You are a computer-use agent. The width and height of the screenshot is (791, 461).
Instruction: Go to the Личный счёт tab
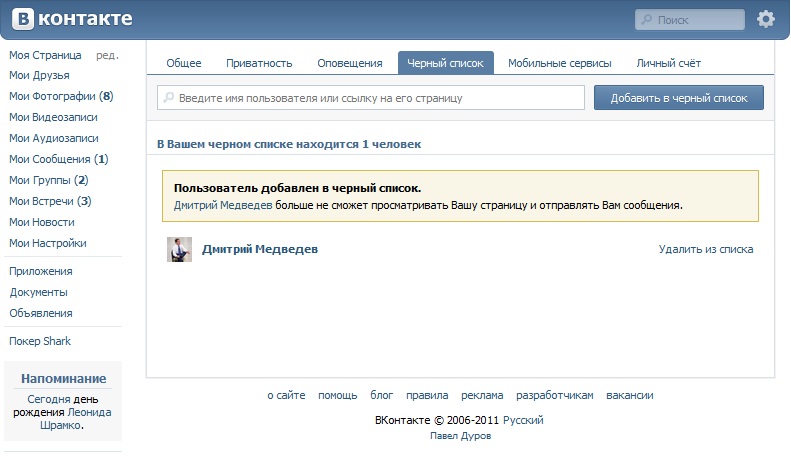point(668,63)
